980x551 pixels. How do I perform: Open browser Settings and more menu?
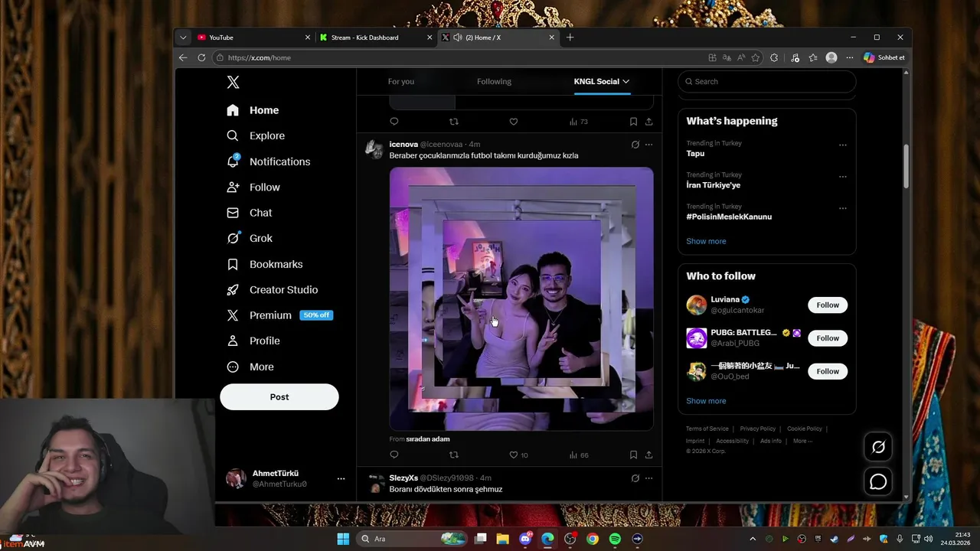click(850, 57)
